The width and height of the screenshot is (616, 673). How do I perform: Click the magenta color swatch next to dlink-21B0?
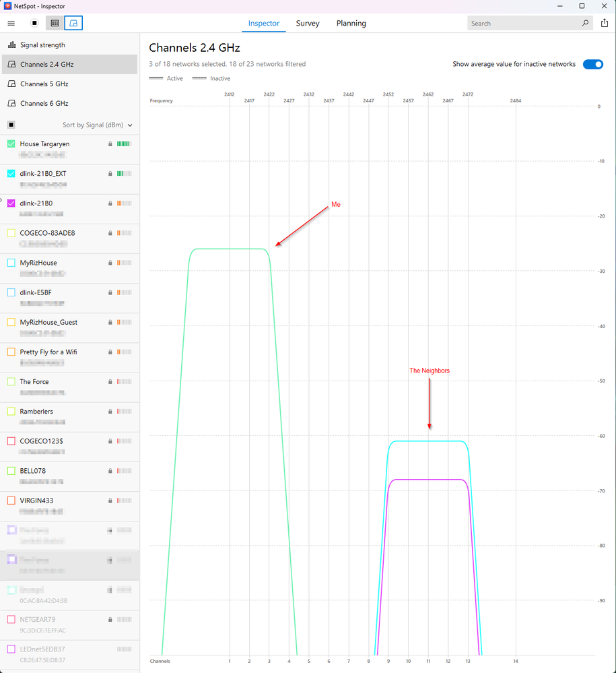point(10,203)
